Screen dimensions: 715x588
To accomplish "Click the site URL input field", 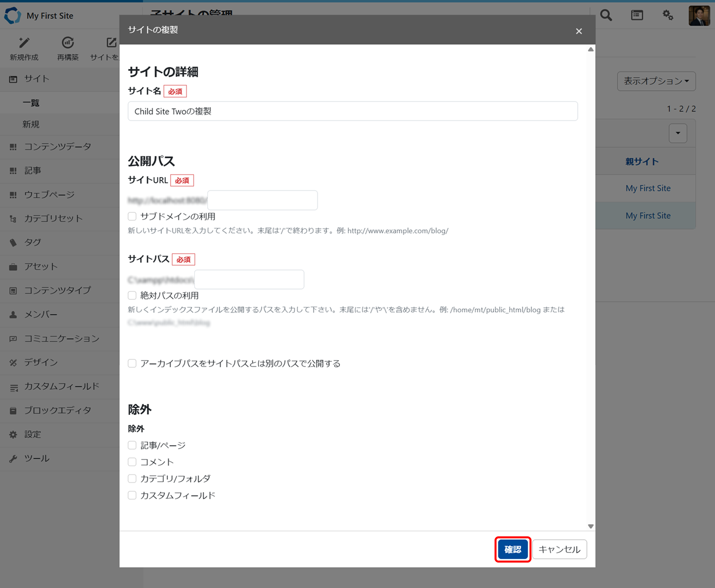I will tap(262, 200).
